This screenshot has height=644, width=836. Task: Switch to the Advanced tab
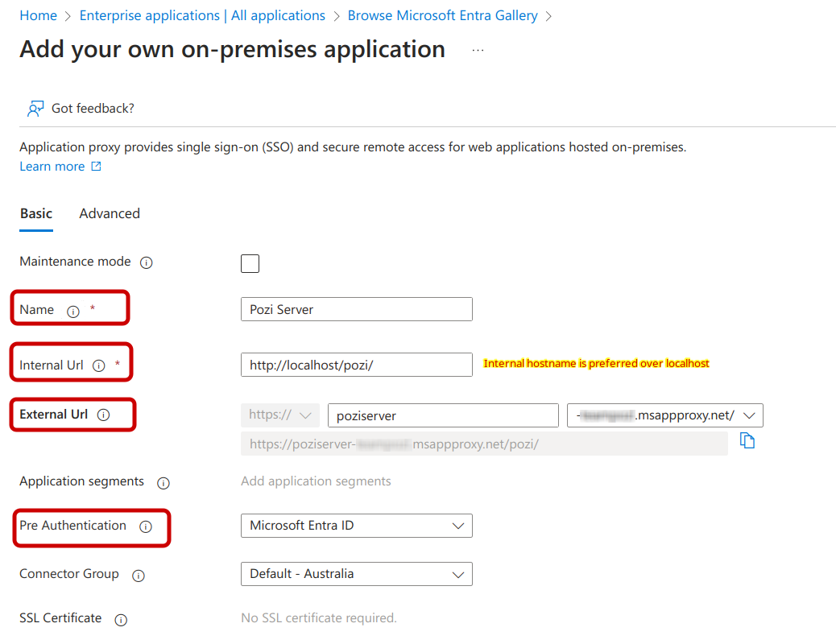(110, 213)
